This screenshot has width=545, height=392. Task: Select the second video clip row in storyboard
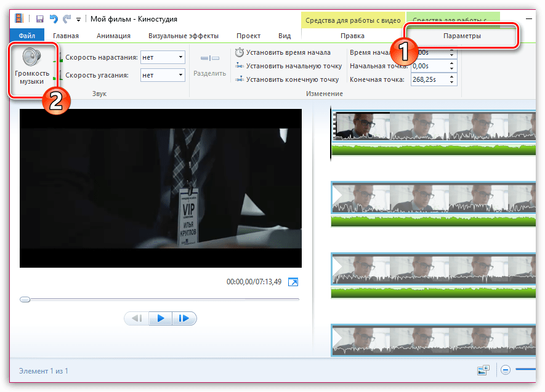[434, 198]
